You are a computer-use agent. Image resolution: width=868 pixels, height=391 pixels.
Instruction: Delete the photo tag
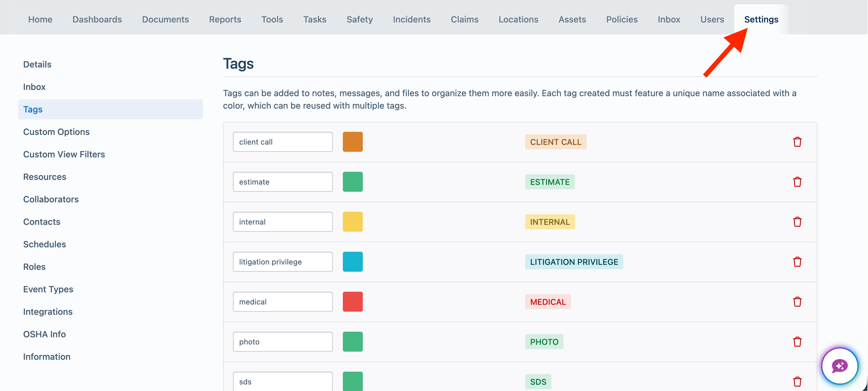click(x=797, y=341)
